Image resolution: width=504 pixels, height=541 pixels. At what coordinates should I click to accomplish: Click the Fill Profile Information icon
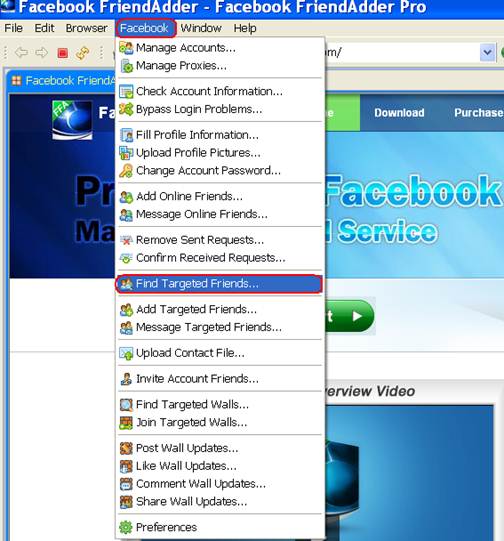[x=126, y=135]
